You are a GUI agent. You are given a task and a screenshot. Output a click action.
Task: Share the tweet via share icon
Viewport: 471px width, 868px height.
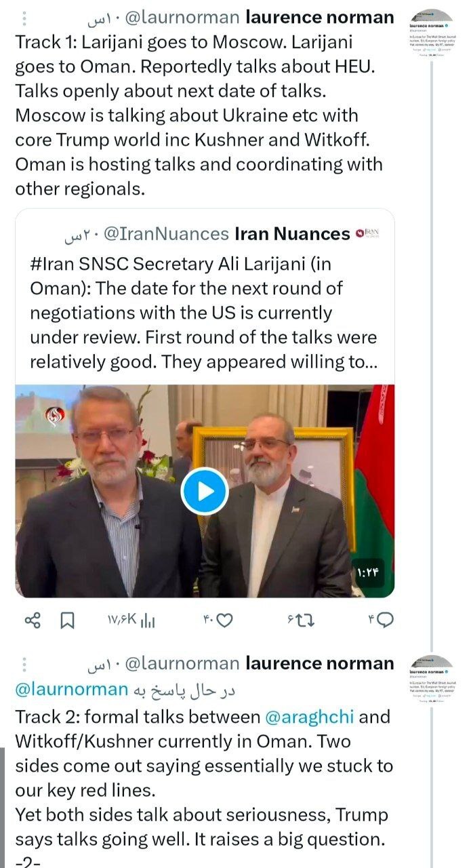coord(33,620)
